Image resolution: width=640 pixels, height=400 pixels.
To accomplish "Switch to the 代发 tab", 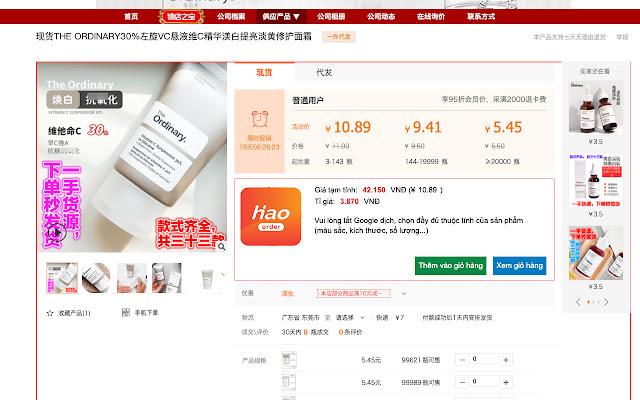I will point(324,73).
